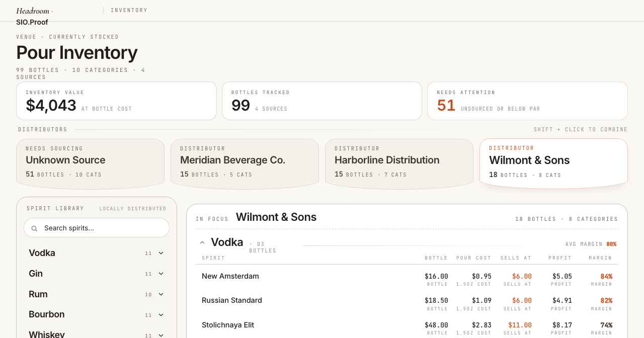Image resolution: width=644 pixels, height=338 pixels.
Task: Click Russian Standard's $18.50 bottle cost
Action: (x=436, y=300)
